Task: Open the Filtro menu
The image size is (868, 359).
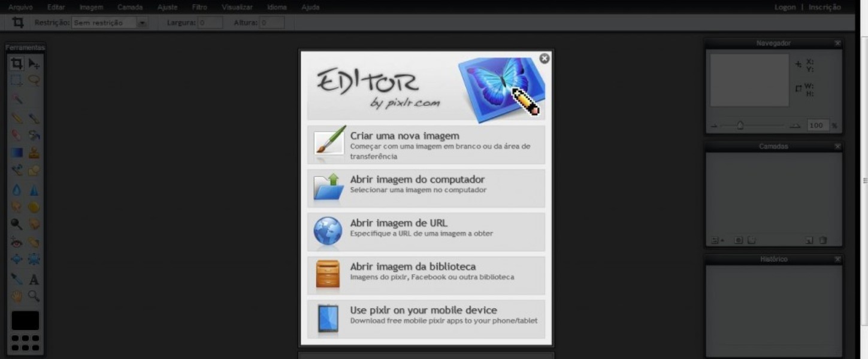Action: pos(199,7)
